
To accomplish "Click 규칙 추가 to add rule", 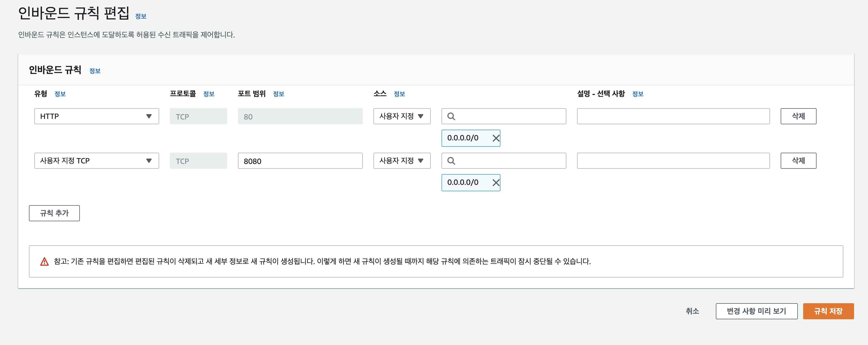I will click(54, 213).
